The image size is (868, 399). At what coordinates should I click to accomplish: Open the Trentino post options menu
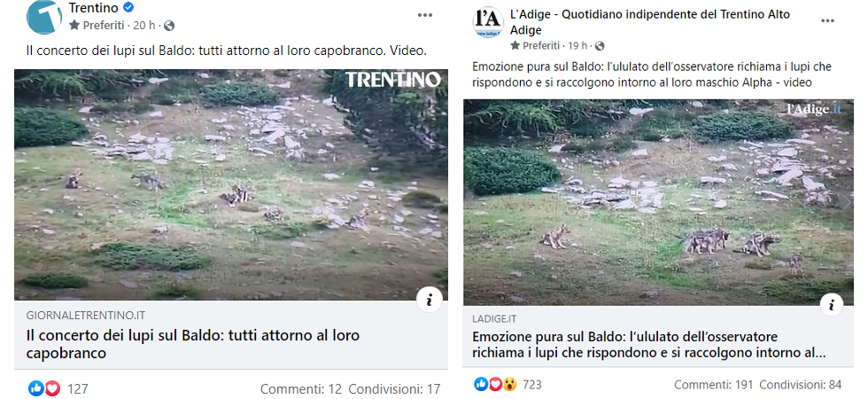(x=425, y=16)
